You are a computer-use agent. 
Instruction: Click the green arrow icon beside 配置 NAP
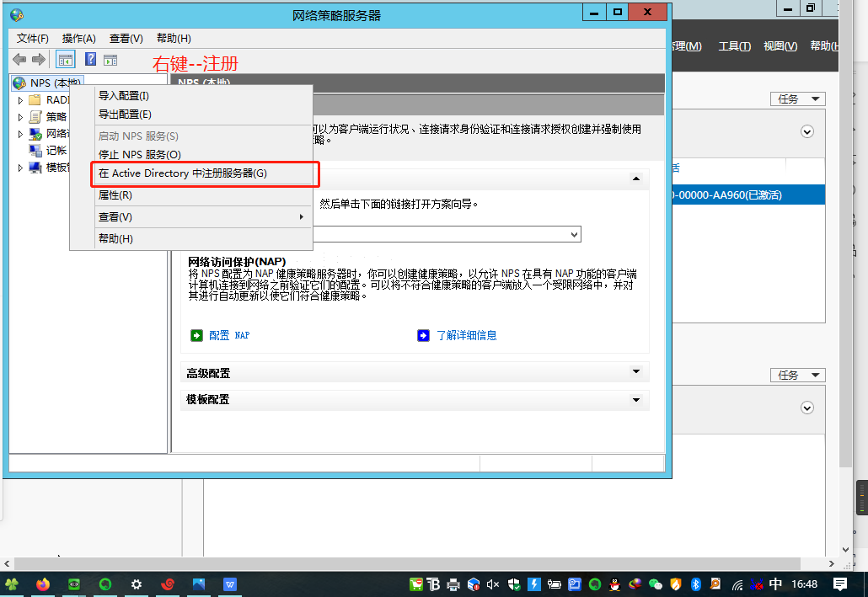[x=196, y=335]
